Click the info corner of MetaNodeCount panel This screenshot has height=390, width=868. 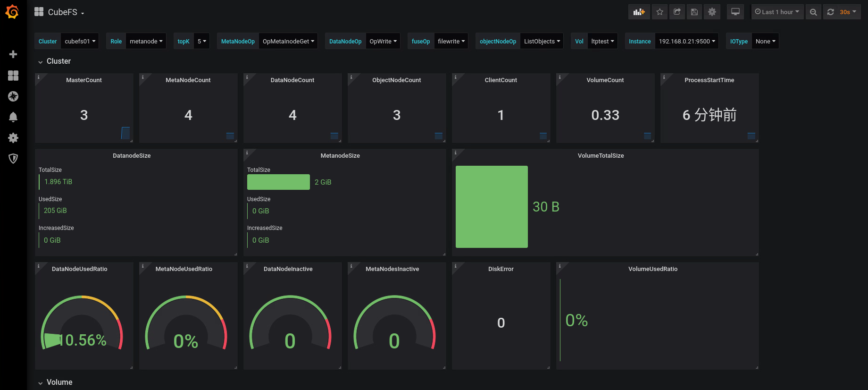click(x=142, y=76)
